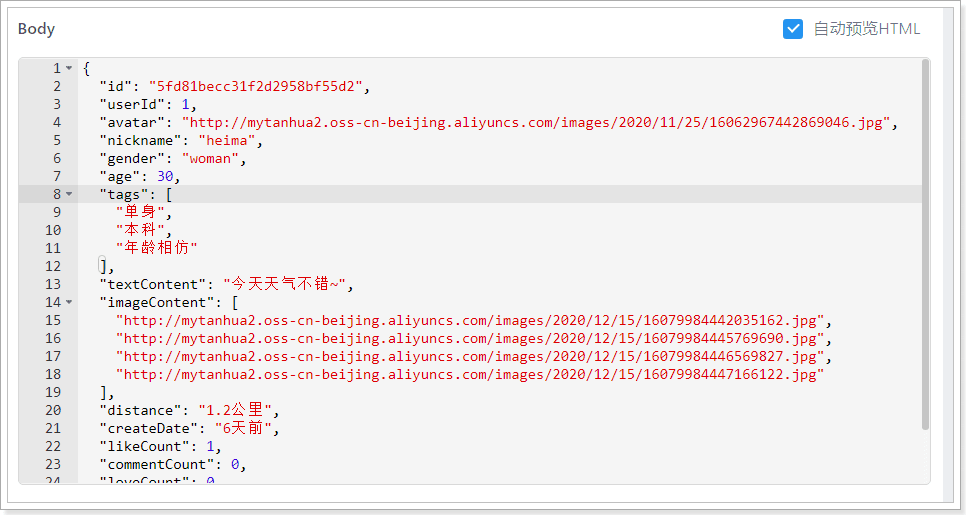The width and height of the screenshot is (966, 515).
Task: Click the createDate value 6天前
Action: 243,428
